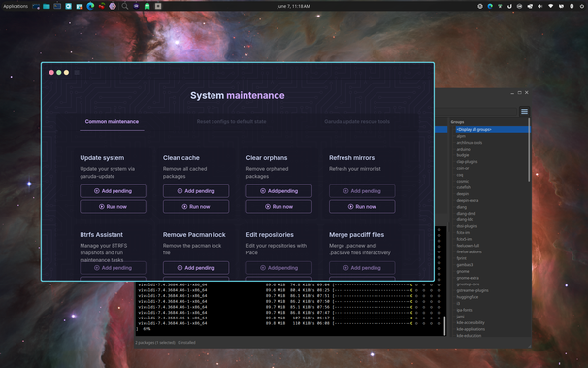Open the hamburger menu in package manager
Image resolution: width=588 pixels, height=368 pixels.
524,111
